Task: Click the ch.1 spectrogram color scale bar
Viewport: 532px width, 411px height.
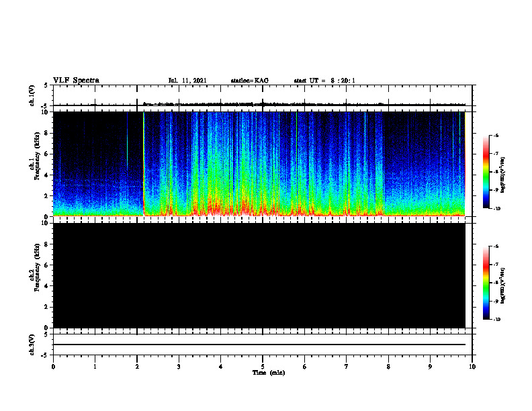Action: click(486, 172)
